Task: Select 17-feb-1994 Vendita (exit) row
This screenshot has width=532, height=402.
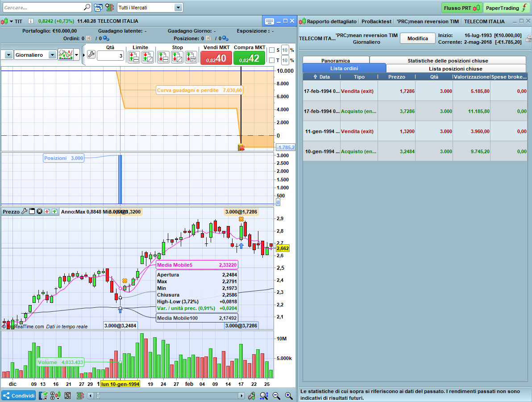Action: point(415,91)
